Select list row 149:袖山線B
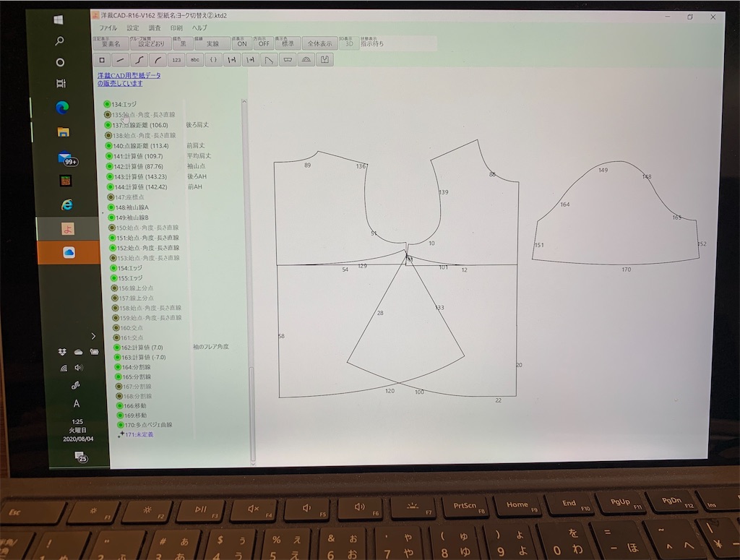 pos(129,218)
